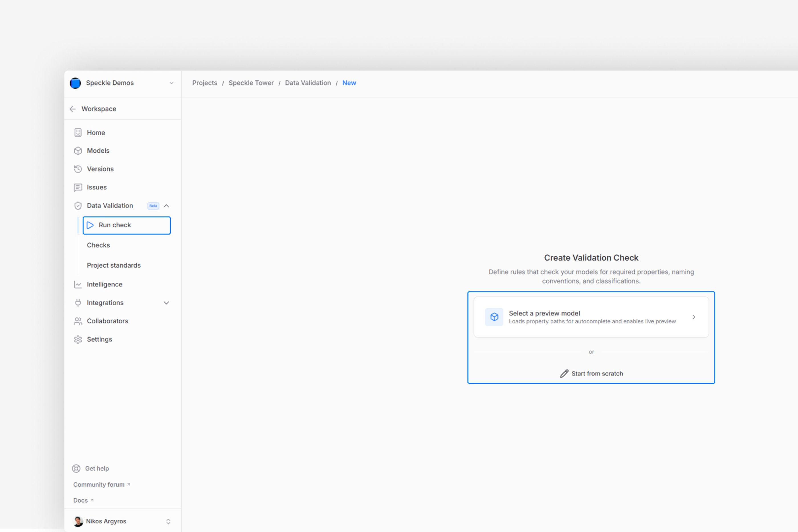The height and width of the screenshot is (532, 798).
Task: Click the Issues comment icon
Action: [x=78, y=187]
